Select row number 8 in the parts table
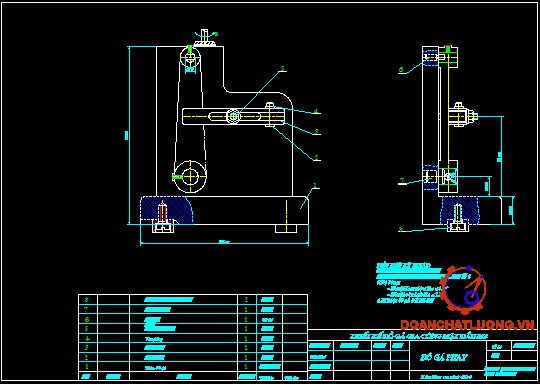Screen dimensions: 540x384 (86, 300)
